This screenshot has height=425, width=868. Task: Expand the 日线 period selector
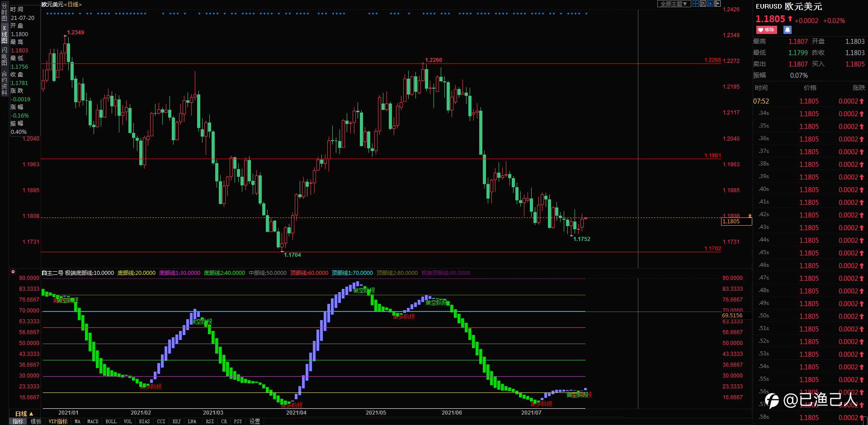[x=24, y=414]
